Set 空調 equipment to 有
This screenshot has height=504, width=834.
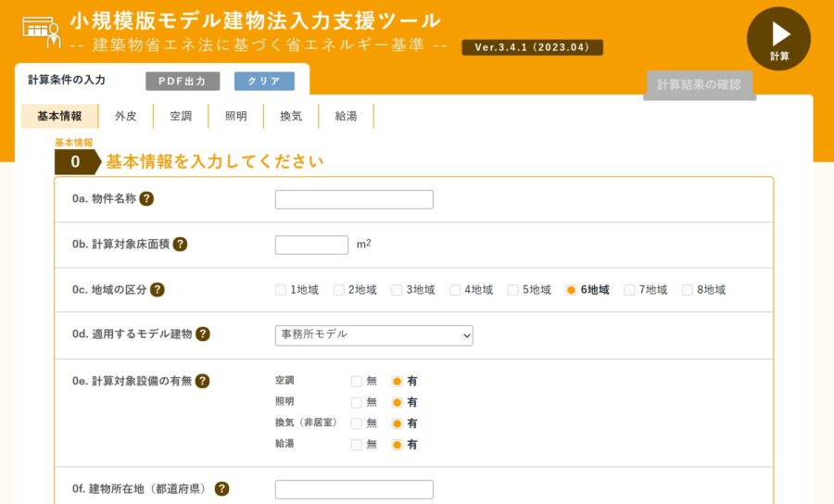click(x=397, y=381)
